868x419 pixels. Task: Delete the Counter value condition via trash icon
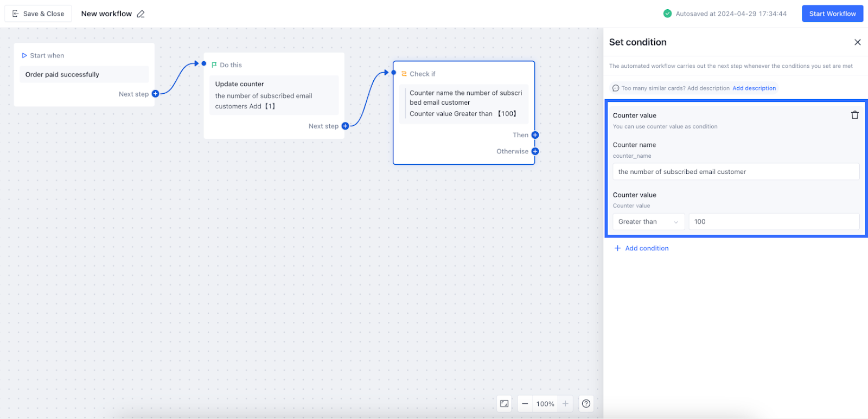click(854, 115)
